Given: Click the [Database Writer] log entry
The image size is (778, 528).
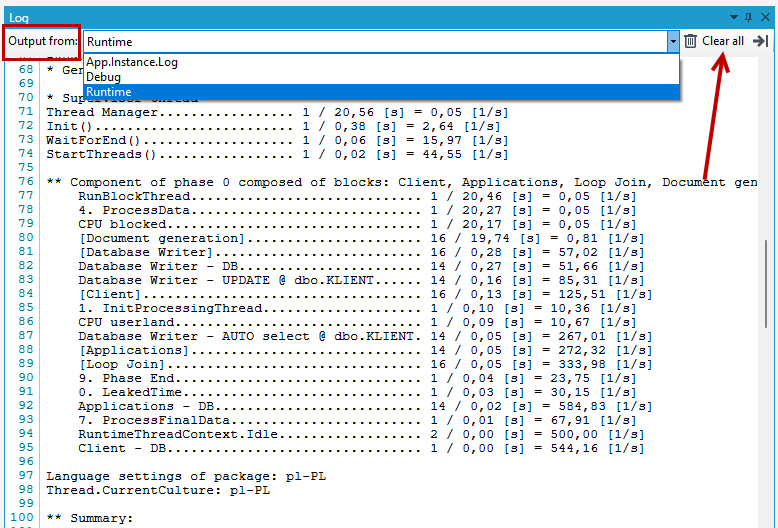Looking at the screenshot, I should 361,252.
